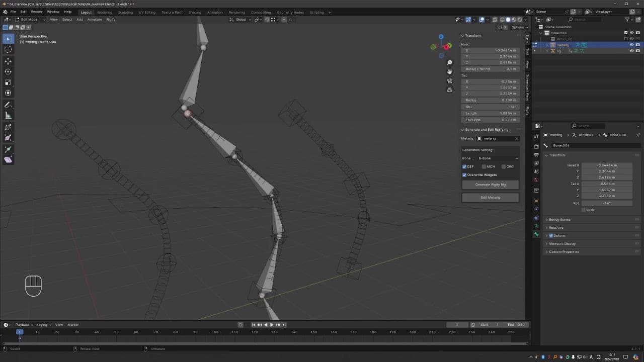Select the Transform tool

pyautogui.click(x=8, y=93)
